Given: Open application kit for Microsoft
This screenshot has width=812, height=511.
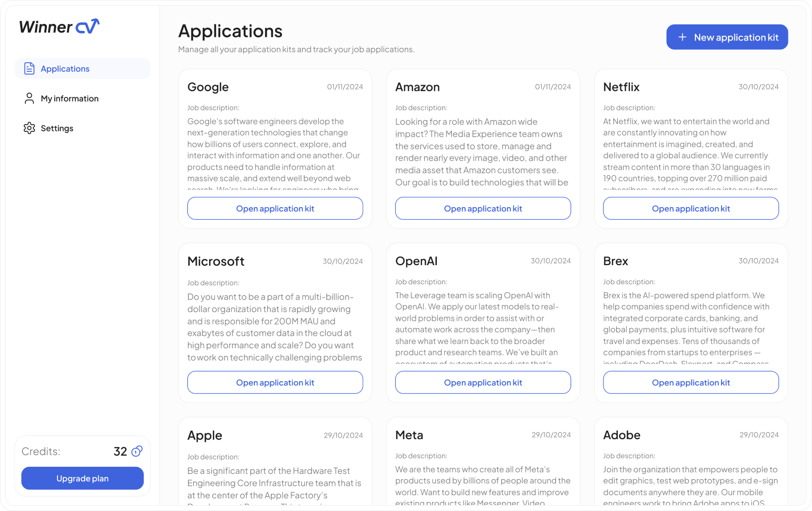Looking at the screenshot, I should [275, 383].
